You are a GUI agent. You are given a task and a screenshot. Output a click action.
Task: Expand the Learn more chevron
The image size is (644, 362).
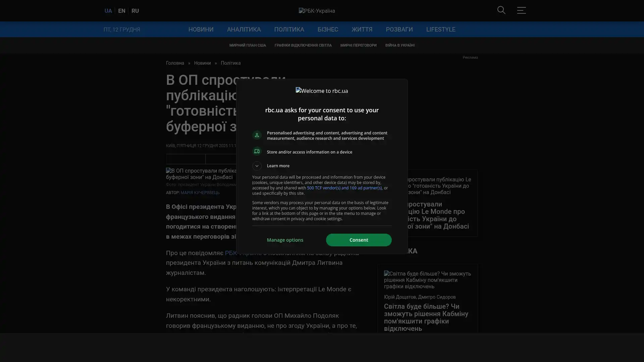coord(257,166)
